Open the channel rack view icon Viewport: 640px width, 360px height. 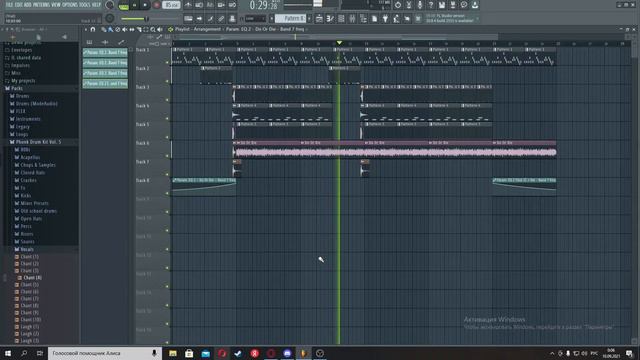[341, 18]
